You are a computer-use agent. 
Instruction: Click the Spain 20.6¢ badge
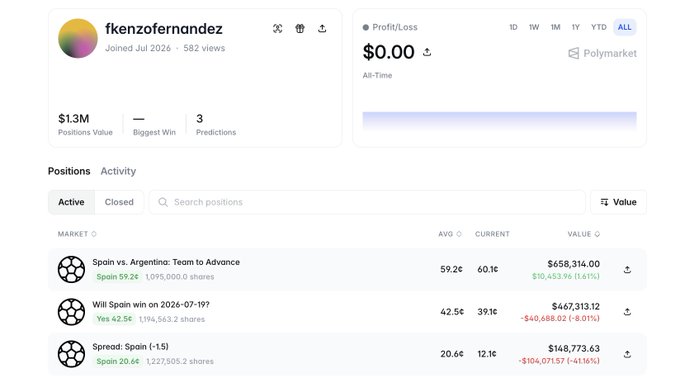point(118,361)
